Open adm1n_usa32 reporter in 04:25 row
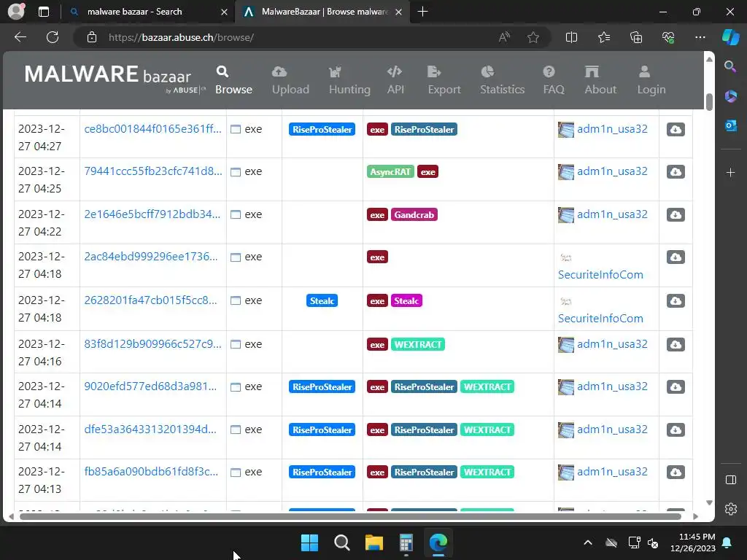This screenshot has width=747, height=560. pyautogui.click(x=612, y=171)
